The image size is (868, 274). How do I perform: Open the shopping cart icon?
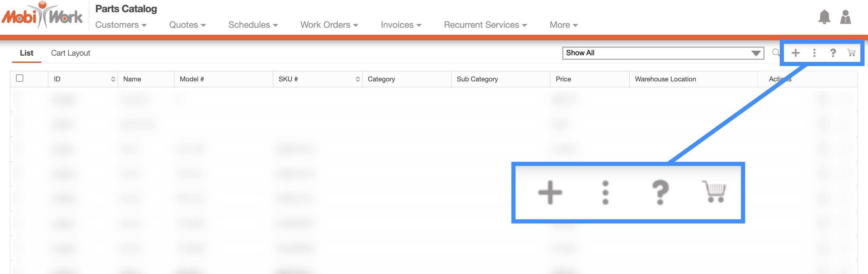coord(851,53)
